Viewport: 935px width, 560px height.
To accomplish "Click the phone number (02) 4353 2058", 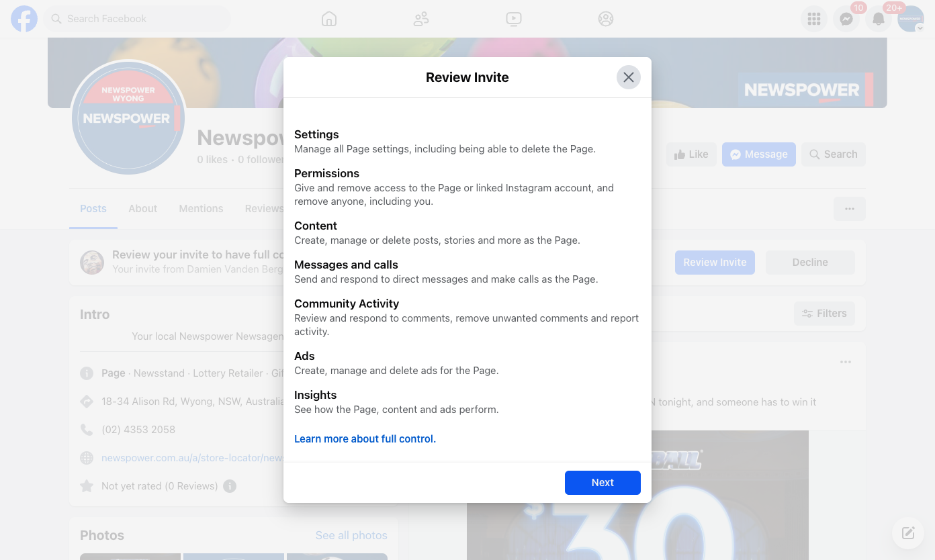I will (x=138, y=430).
